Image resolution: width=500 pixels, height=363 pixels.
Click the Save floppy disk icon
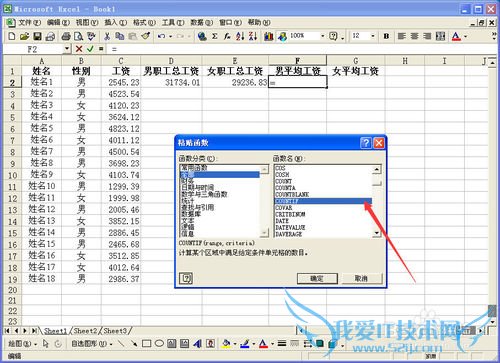(37, 36)
